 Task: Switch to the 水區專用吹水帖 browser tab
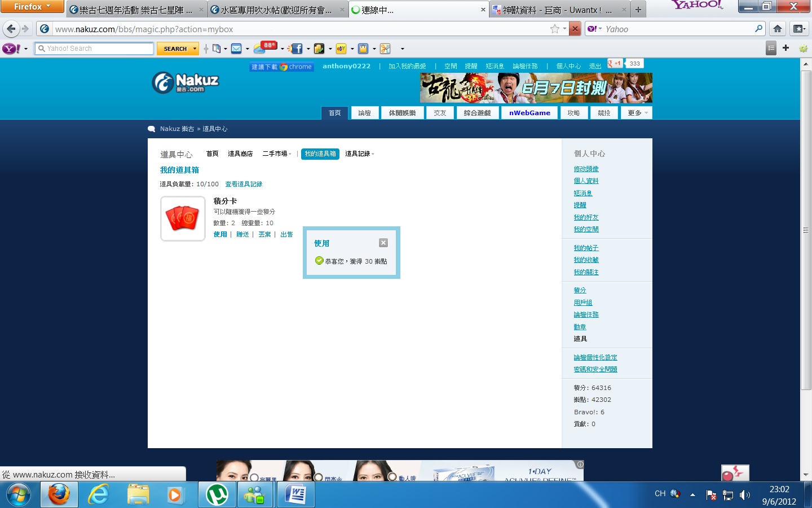277,10
